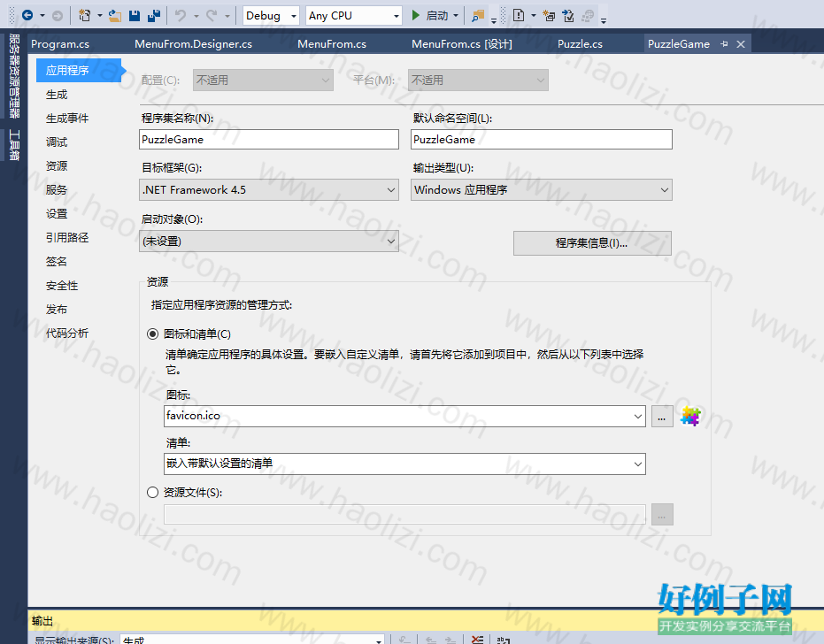Screen dimensions: 824x644
Task: Click the find in files icon
Action: point(478,16)
